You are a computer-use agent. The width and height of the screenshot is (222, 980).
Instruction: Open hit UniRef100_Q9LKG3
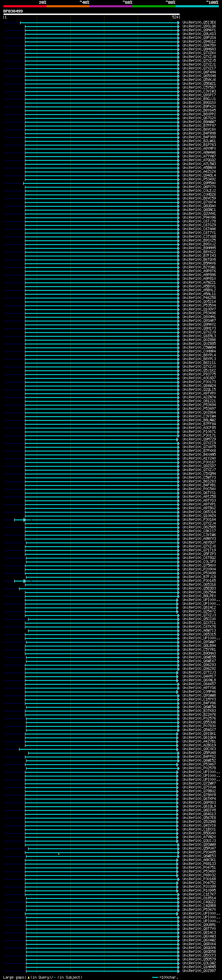click(x=199, y=34)
